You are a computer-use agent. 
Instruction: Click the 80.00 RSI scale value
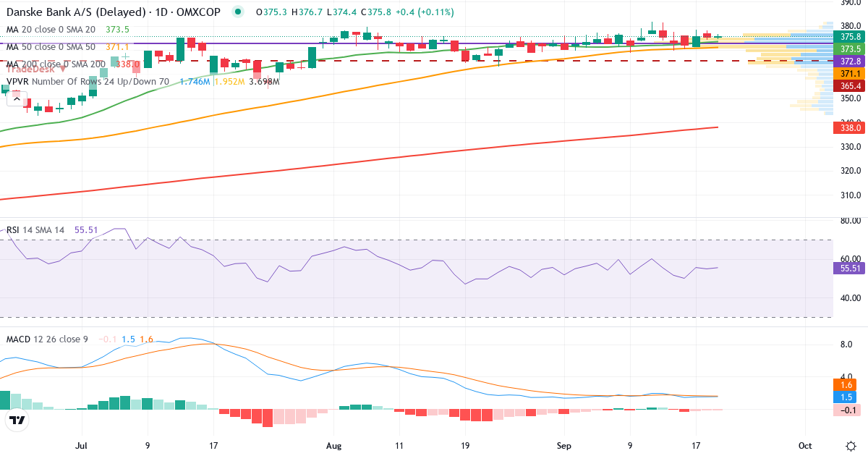850,221
